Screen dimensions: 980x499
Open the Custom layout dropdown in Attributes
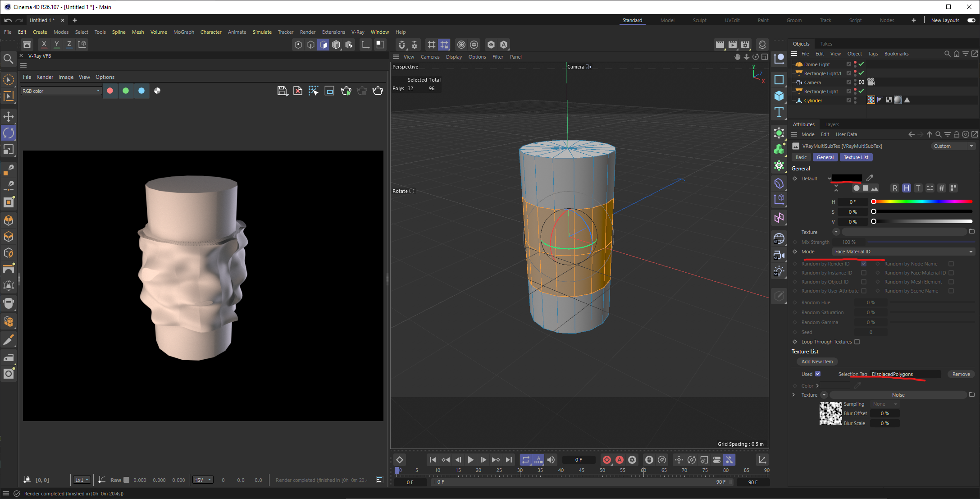953,146
